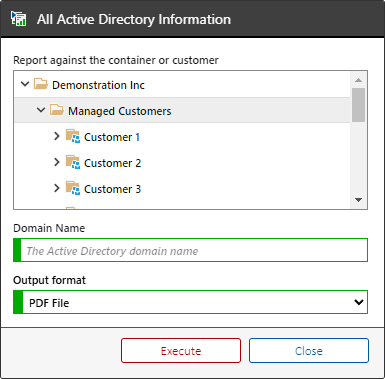Click the Close button
The height and width of the screenshot is (379, 385).
pyautogui.click(x=309, y=351)
